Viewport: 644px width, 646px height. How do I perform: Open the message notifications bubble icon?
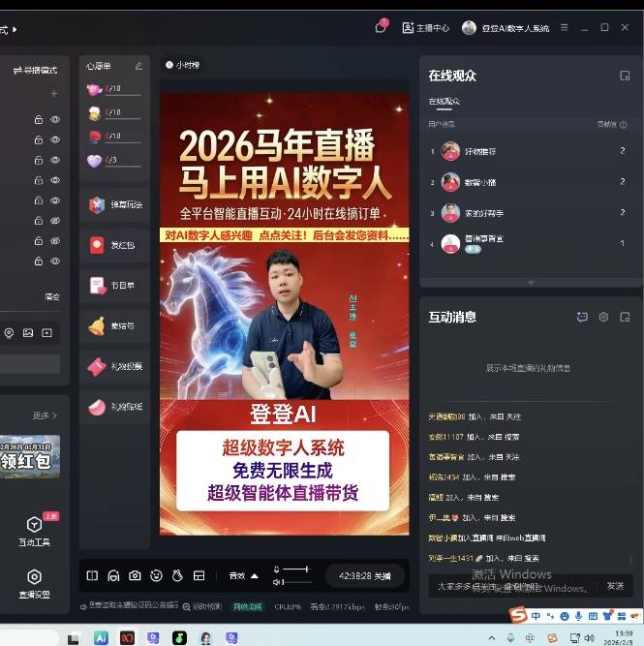(x=381, y=28)
